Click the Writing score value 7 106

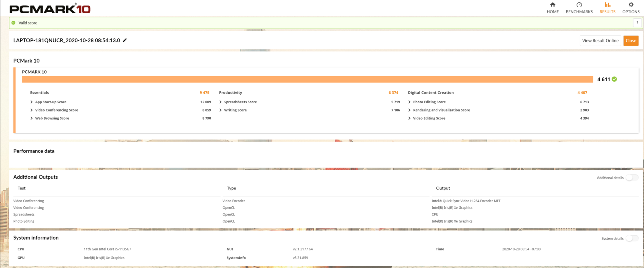click(396, 110)
